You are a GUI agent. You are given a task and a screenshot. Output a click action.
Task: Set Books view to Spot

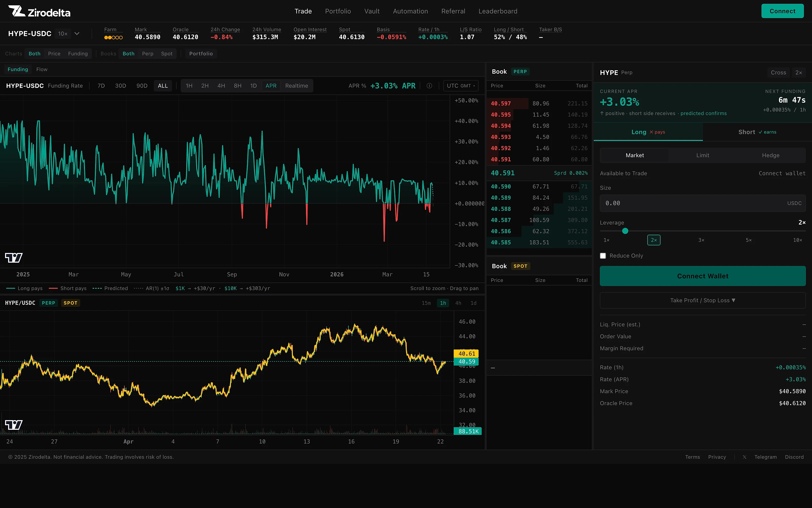pos(167,54)
